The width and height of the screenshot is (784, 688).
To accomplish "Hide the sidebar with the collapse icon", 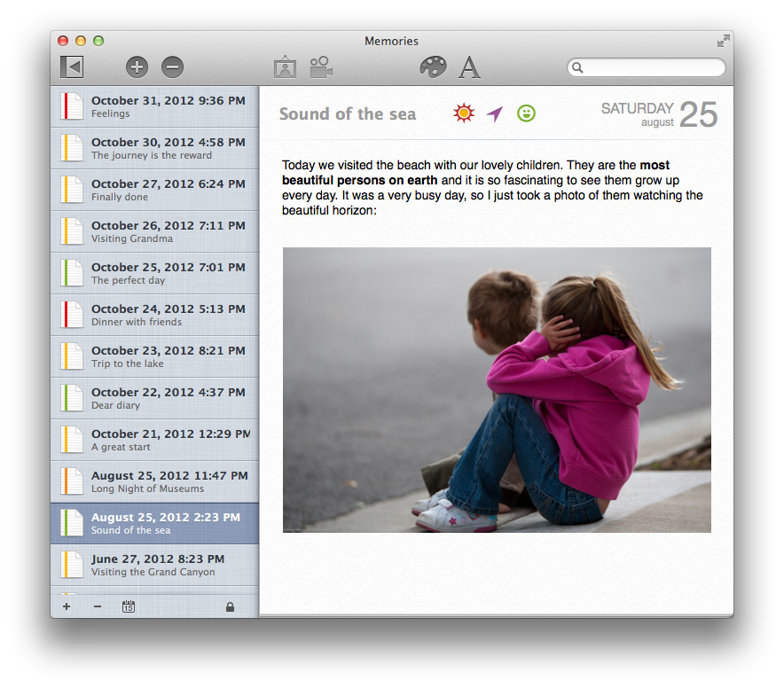I will point(72,67).
